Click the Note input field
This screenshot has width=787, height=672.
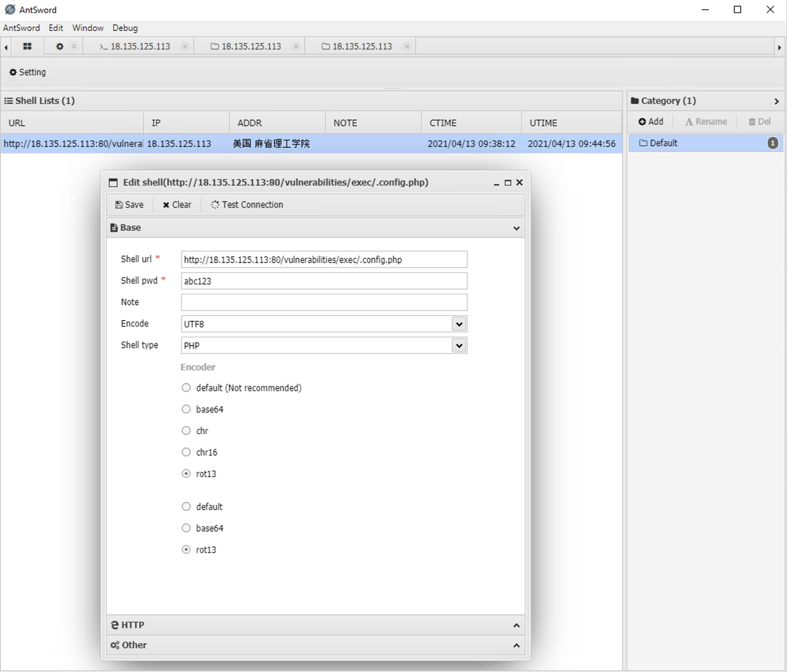[x=324, y=303]
